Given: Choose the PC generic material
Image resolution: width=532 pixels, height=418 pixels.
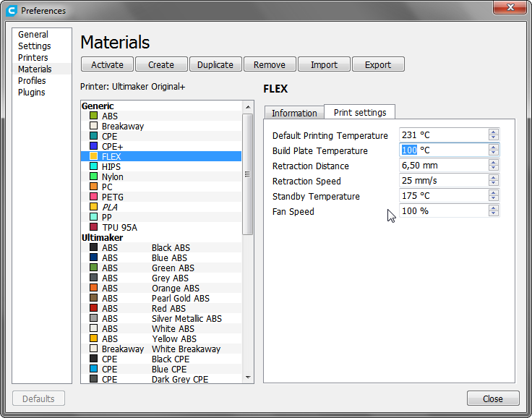Looking at the screenshot, I should [161, 187].
